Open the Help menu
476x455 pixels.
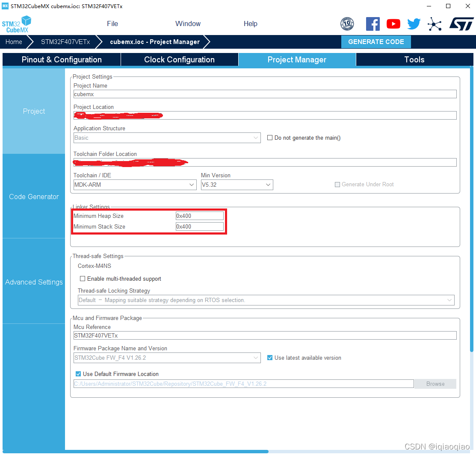pyautogui.click(x=251, y=23)
